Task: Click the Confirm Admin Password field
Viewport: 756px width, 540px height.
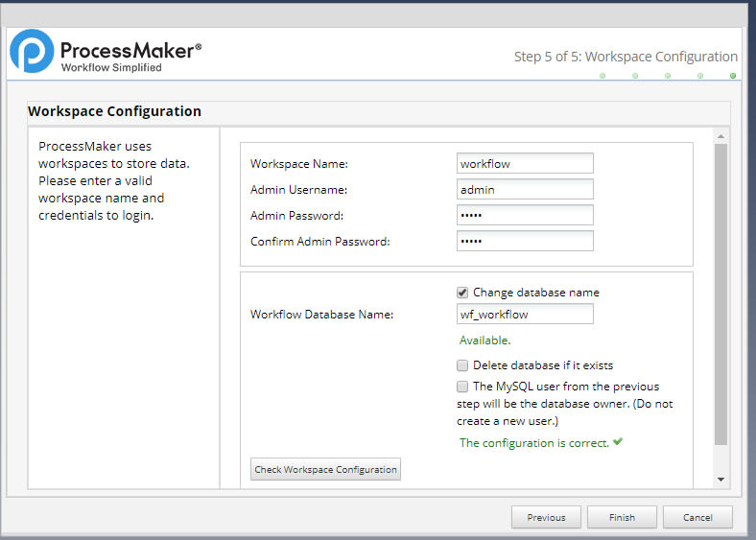Action: click(x=525, y=241)
